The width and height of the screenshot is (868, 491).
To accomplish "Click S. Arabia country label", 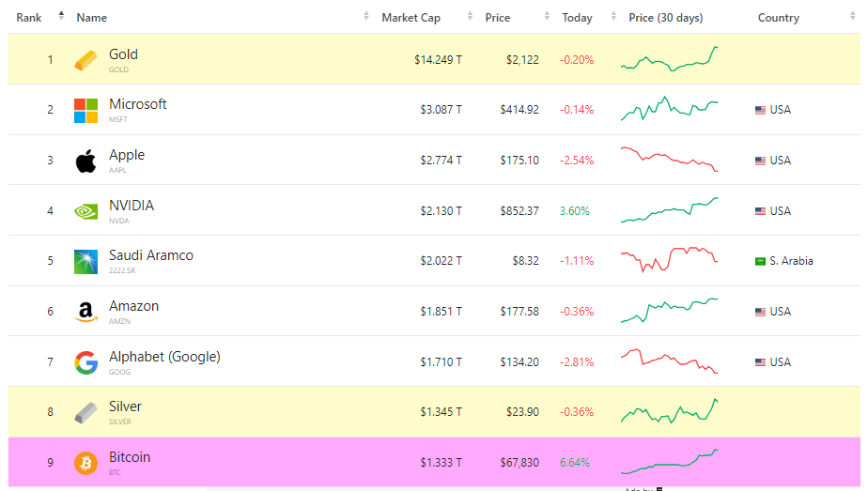I will coord(791,261).
